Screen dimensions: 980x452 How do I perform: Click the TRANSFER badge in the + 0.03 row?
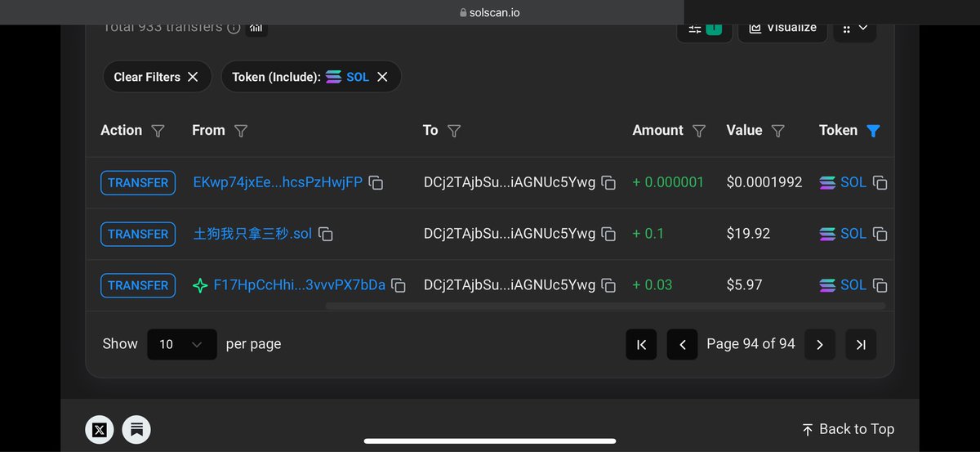tap(138, 285)
